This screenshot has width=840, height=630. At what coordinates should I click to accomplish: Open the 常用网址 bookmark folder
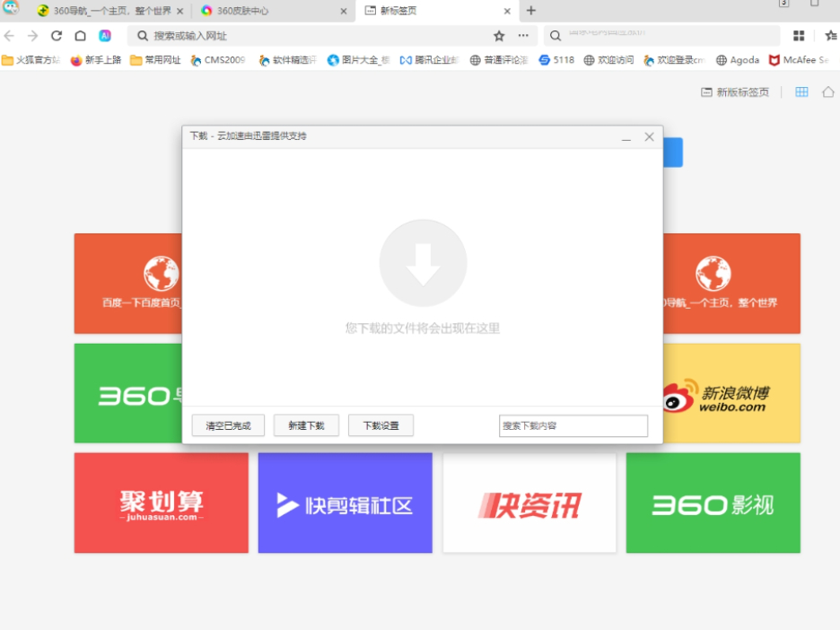tap(156, 60)
